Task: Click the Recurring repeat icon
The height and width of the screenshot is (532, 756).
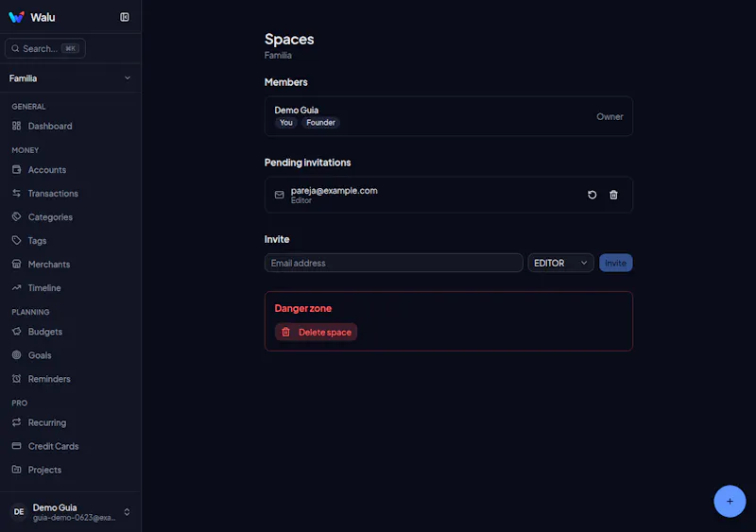Action: (16, 422)
